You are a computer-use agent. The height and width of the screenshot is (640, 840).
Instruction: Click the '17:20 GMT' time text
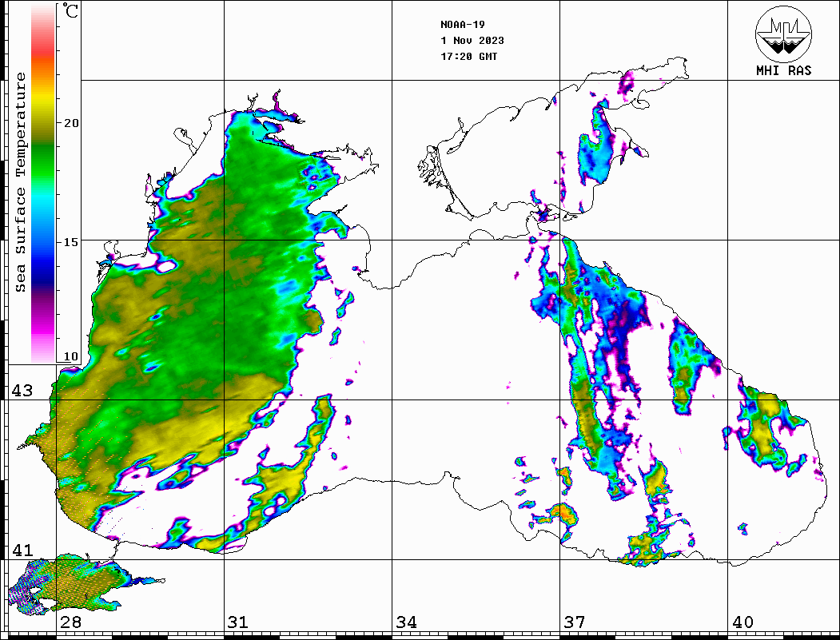[468, 57]
